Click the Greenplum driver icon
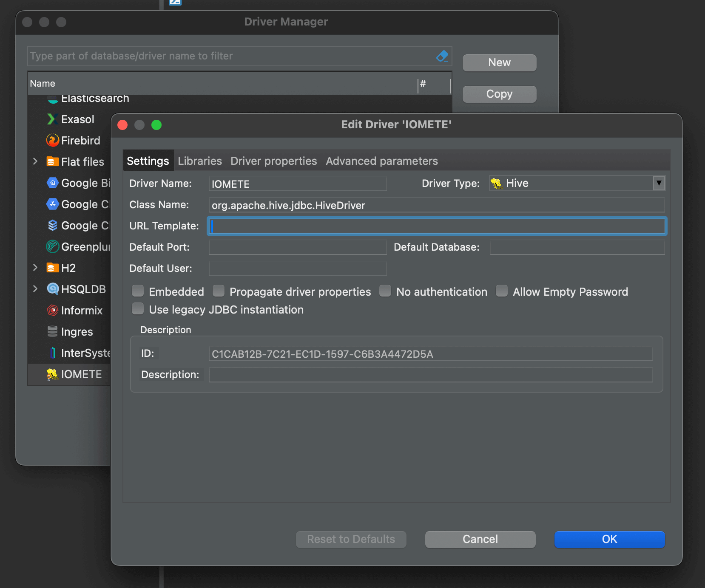Viewport: 705px width, 588px height. coord(52,247)
